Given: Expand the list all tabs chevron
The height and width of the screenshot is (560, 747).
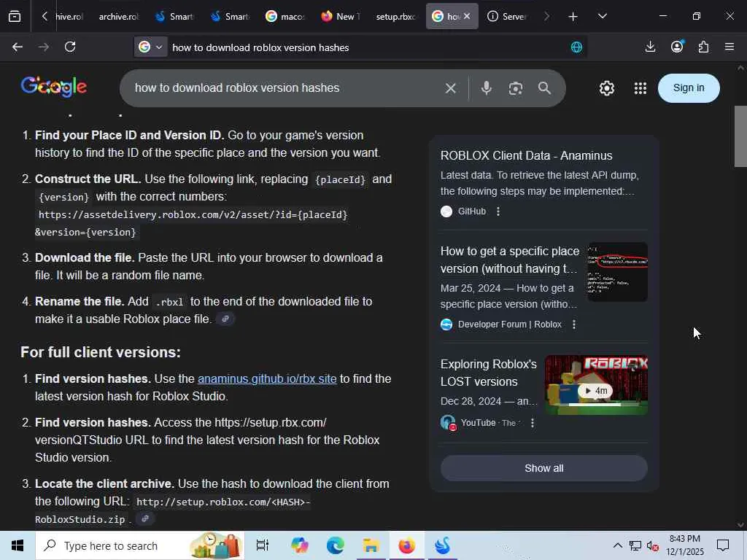Looking at the screenshot, I should click(602, 16).
